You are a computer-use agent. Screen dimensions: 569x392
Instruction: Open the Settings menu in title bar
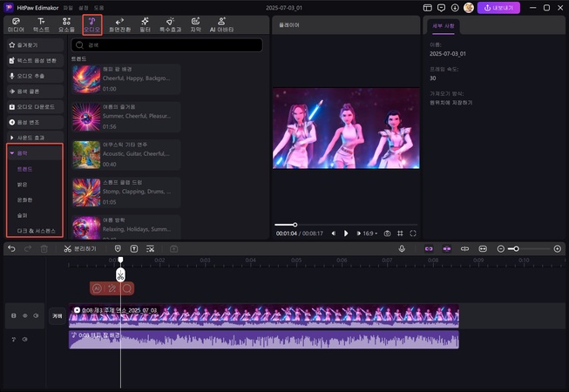83,8
